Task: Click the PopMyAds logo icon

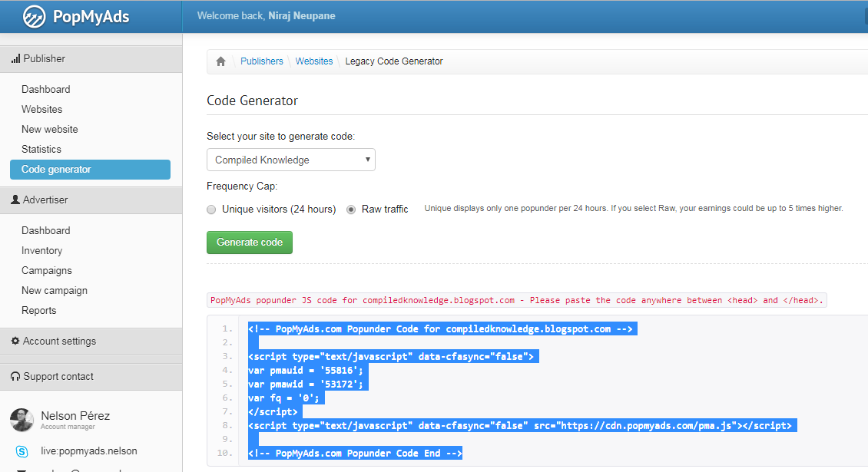Action: pyautogui.click(x=34, y=17)
